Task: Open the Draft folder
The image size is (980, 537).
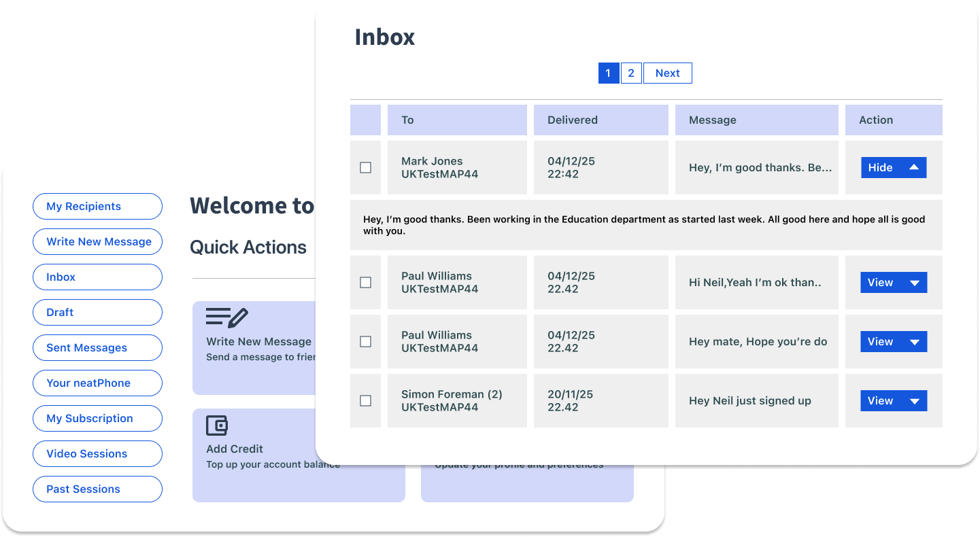Action: tap(97, 312)
